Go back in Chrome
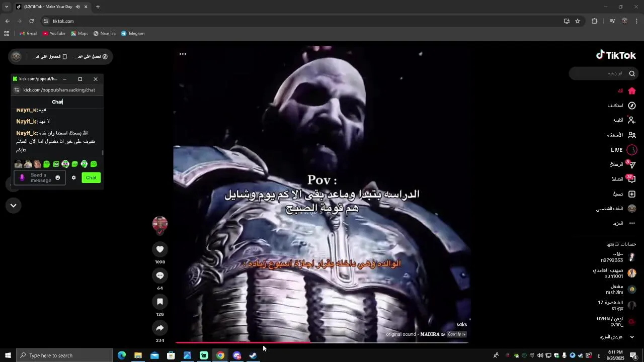Screen dimensions: 644x362 coord(7,21)
